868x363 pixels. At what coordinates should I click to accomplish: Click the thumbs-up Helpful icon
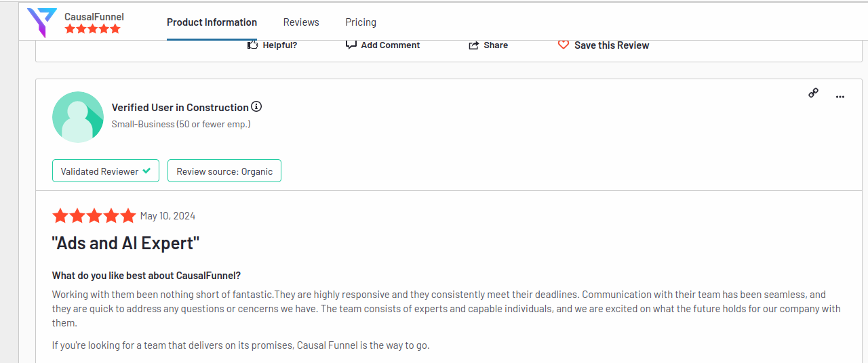253,45
